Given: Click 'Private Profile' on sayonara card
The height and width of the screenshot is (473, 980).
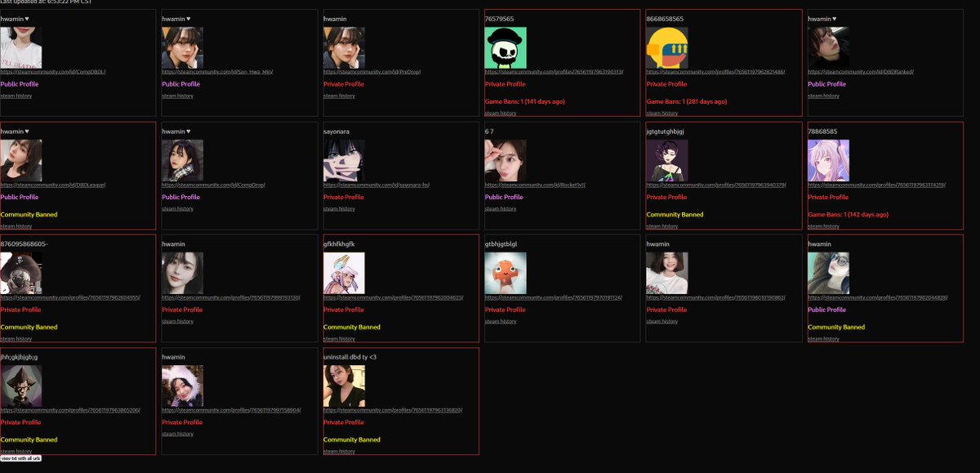Looking at the screenshot, I should 343,197.
